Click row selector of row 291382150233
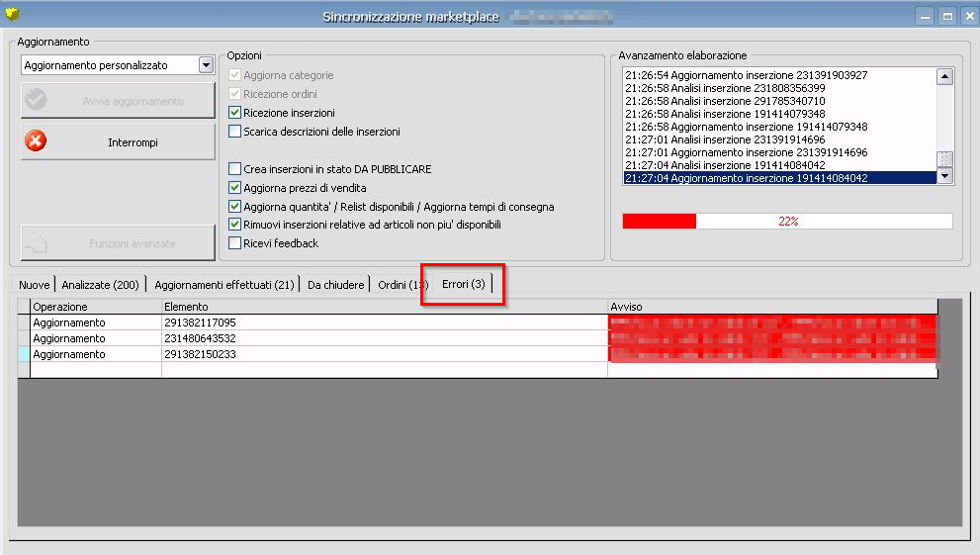The image size is (980, 555). (x=24, y=354)
